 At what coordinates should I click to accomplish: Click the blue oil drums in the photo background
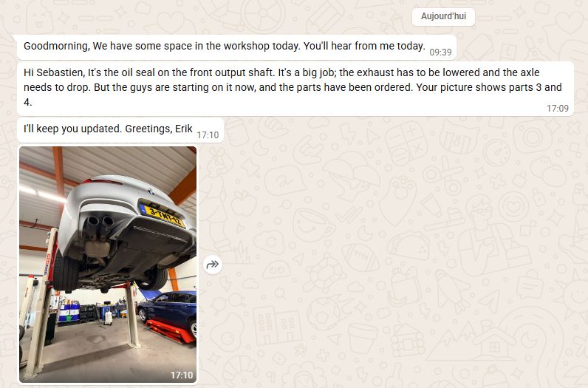pyautogui.click(x=69, y=313)
